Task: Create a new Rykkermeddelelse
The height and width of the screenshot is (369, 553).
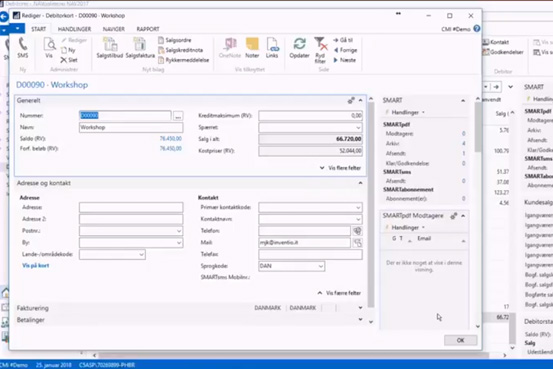Action: tap(184, 60)
